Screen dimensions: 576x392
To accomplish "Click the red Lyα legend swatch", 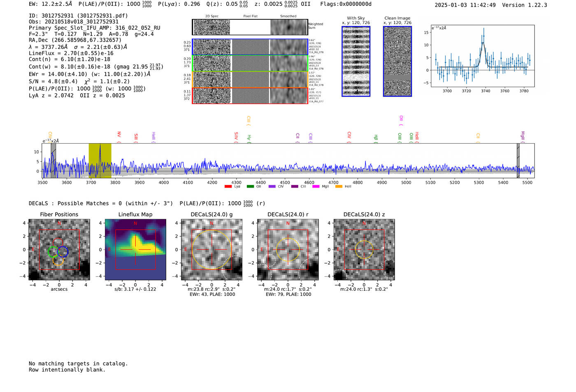I will pos(228,186).
